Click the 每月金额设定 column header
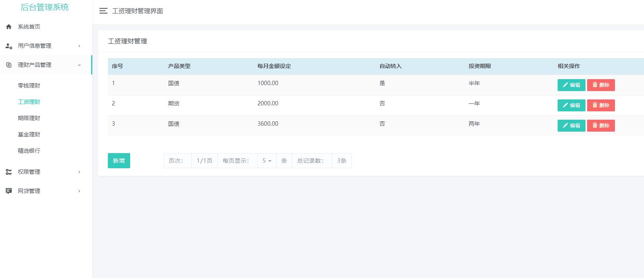Viewport: 644px width, 278px height. pyautogui.click(x=274, y=66)
